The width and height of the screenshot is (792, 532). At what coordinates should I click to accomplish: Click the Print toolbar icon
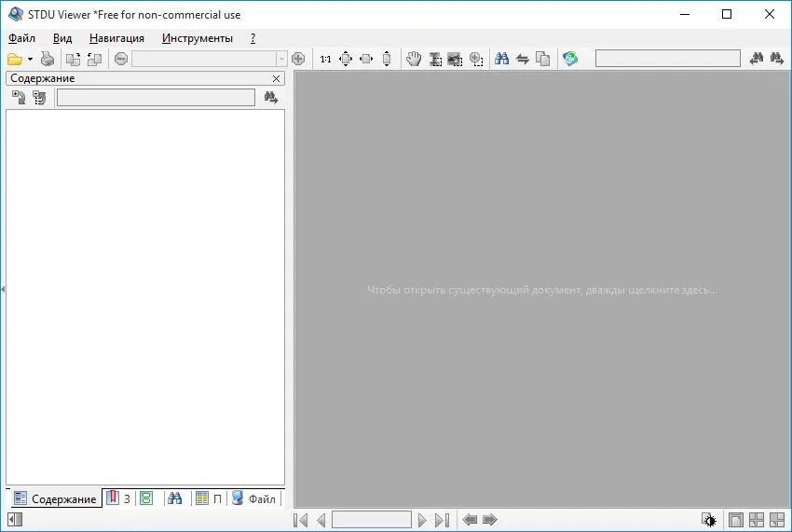[x=48, y=59]
